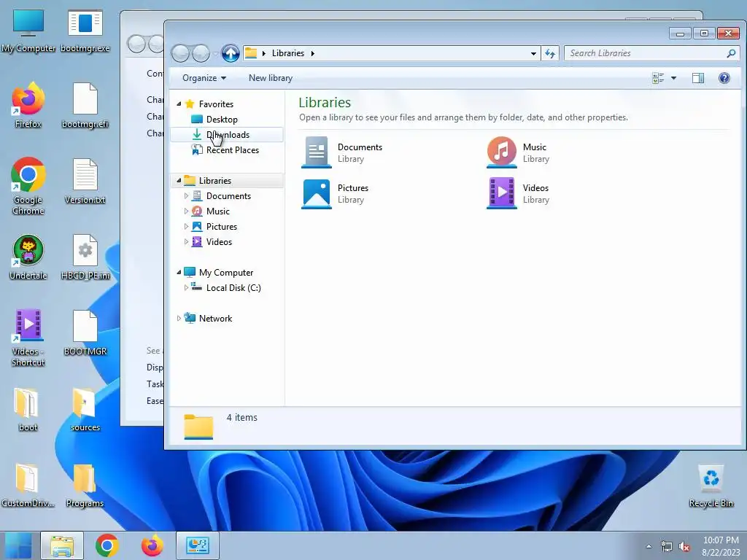Viewport: 747px width, 560px height.
Task: Click the Back navigation button in Libraries window
Action: (181, 53)
